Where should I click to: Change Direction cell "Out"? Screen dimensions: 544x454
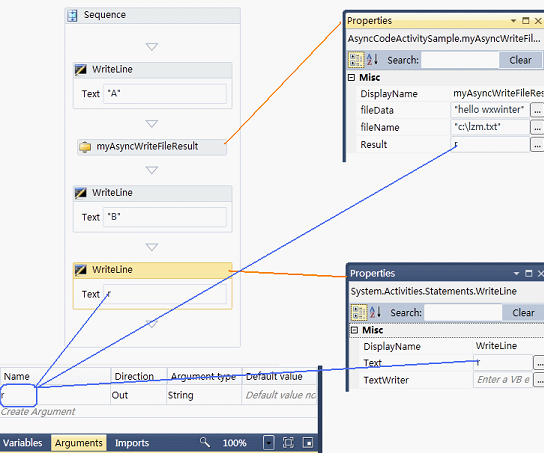coord(139,395)
